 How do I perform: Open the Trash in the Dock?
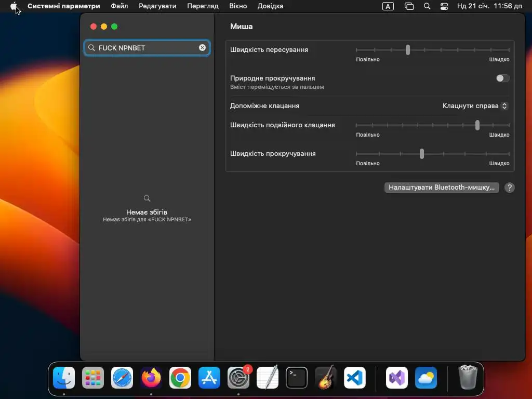468,378
